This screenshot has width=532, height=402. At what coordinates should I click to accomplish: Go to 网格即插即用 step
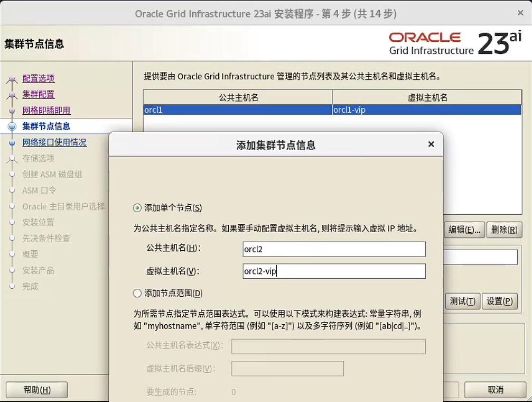coord(46,111)
